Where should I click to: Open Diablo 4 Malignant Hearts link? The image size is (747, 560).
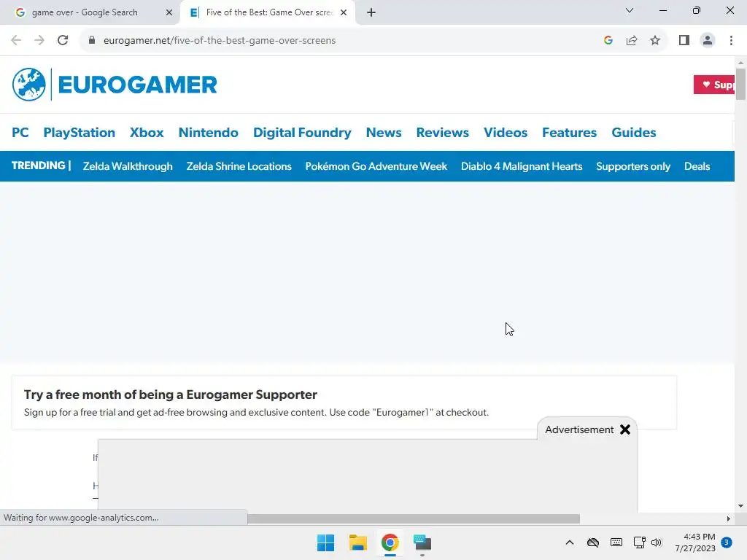522,166
